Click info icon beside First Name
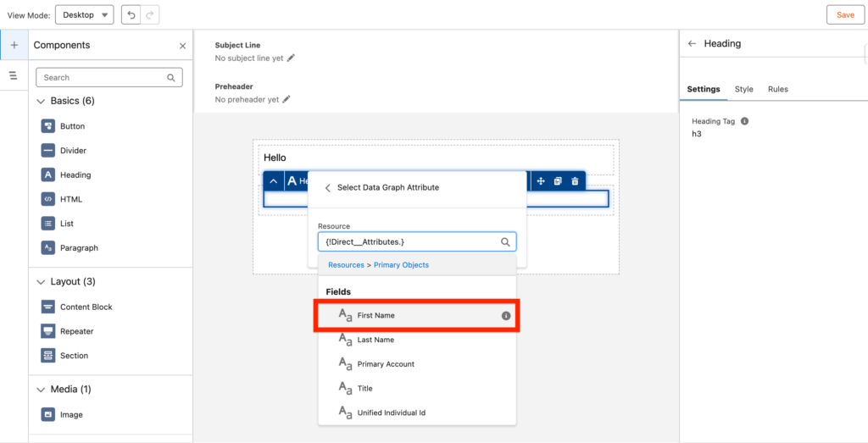The image size is (868, 443). tap(506, 315)
